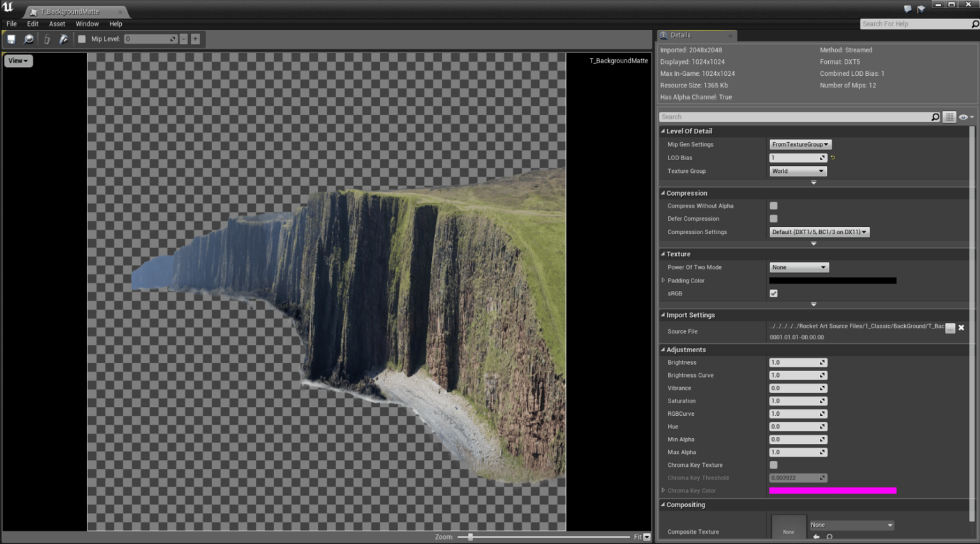Uncheck the sRGB checkbox
Viewport: 980px width, 544px height.
(773, 293)
